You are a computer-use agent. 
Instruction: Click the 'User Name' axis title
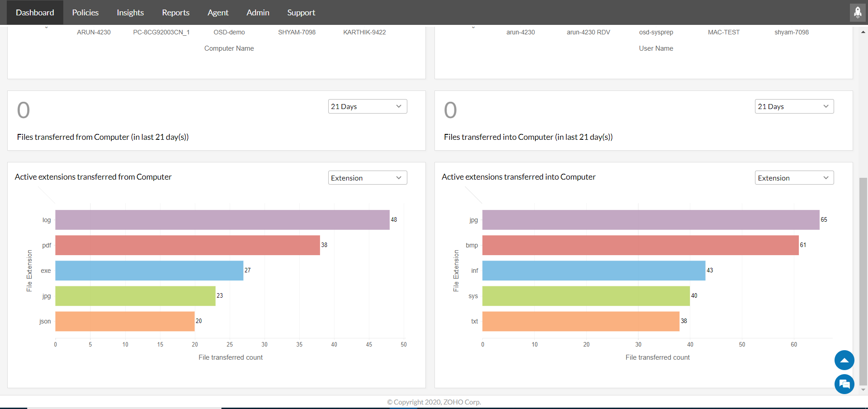tap(656, 48)
